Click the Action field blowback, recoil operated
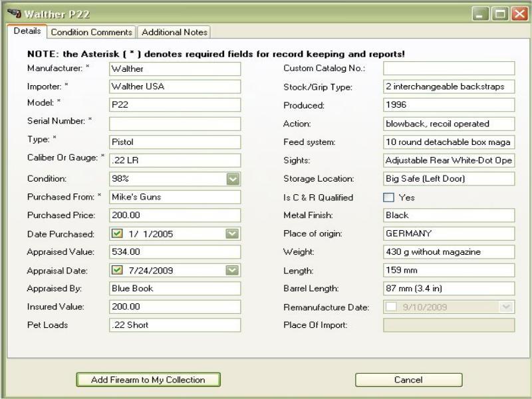This screenshot has width=532, height=399. (x=449, y=124)
